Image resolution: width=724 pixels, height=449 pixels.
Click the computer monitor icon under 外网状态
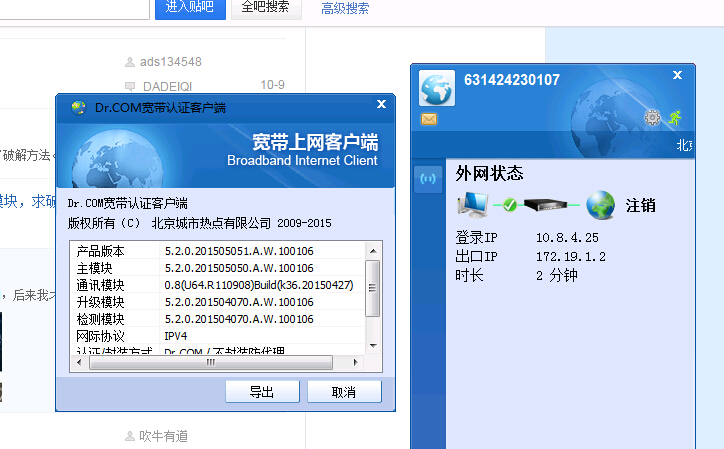pyautogui.click(x=473, y=205)
